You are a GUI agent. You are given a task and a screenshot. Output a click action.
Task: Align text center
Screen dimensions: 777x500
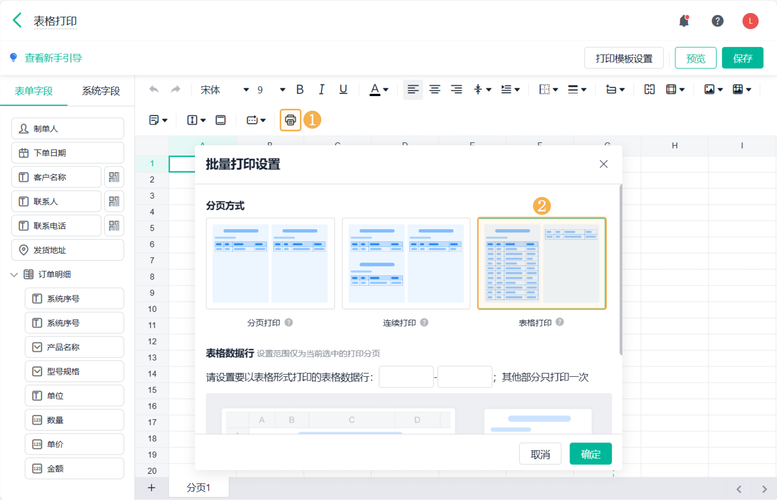435,89
